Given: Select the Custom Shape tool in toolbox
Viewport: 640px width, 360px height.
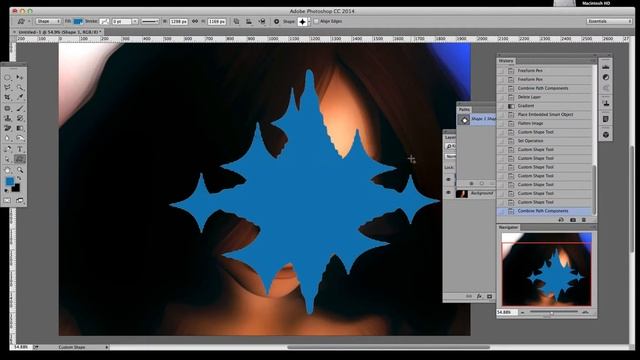Looking at the screenshot, I should (20, 159).
